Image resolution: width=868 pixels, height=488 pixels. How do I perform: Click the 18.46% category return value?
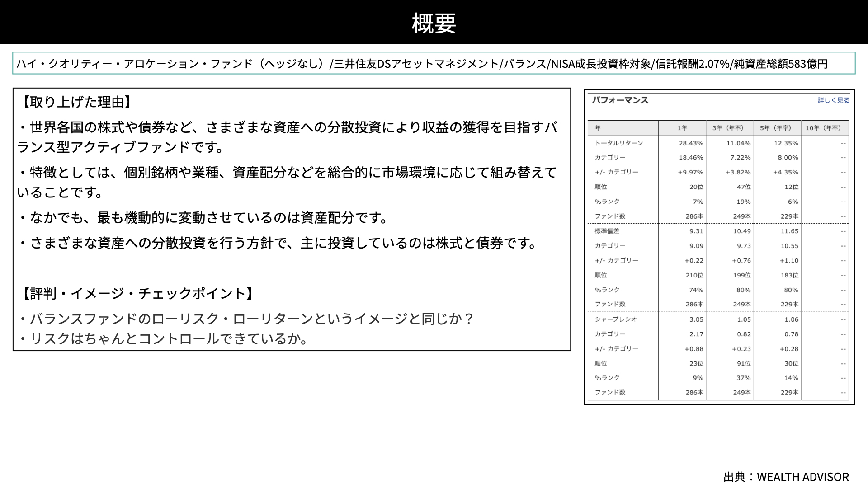coord(691,158)
